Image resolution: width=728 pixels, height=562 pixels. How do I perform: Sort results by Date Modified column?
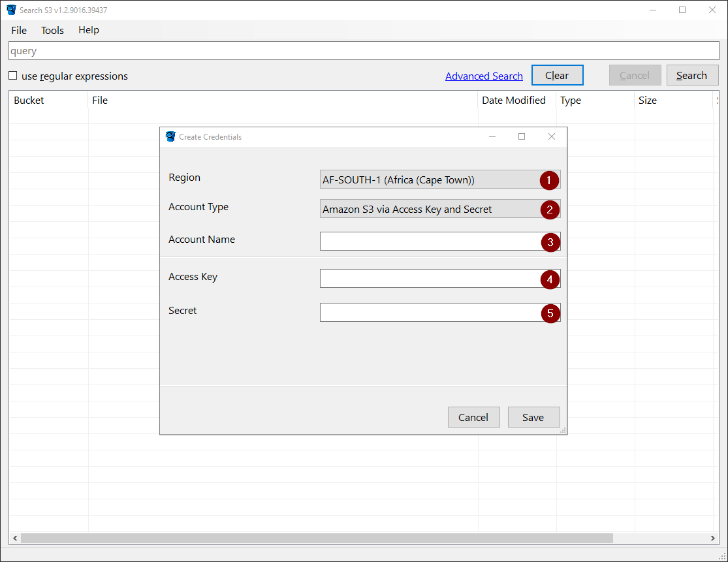click(x=516, y=101)
